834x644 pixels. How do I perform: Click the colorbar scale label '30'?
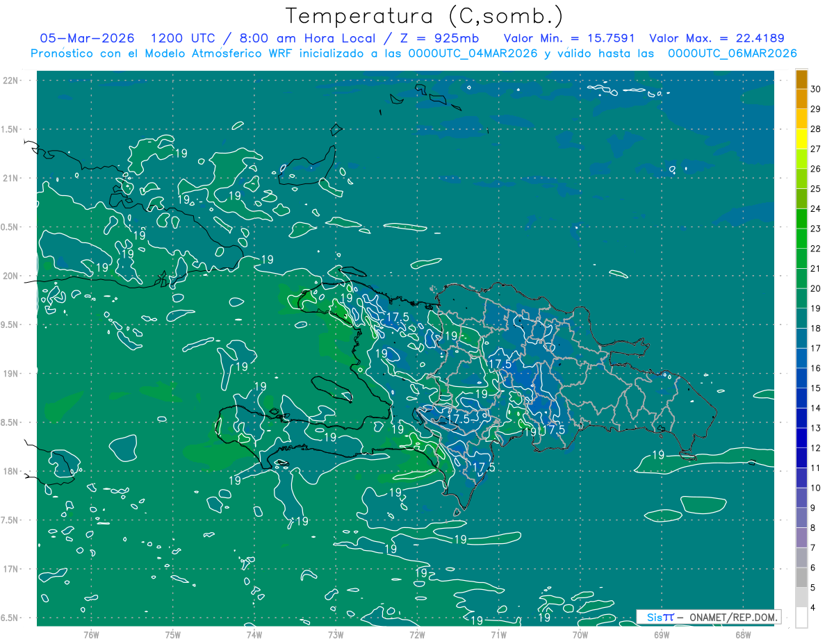[816, 88]
